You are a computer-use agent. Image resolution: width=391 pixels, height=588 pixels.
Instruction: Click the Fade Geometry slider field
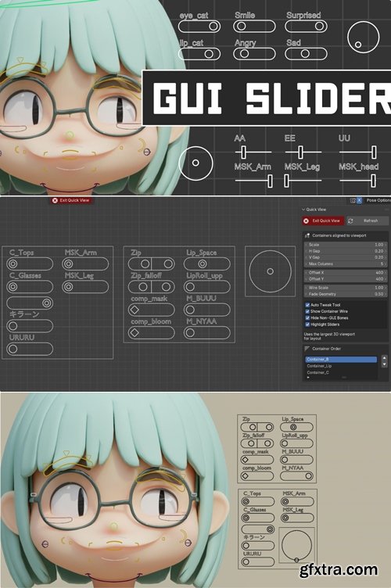click(x=346, y=294)
